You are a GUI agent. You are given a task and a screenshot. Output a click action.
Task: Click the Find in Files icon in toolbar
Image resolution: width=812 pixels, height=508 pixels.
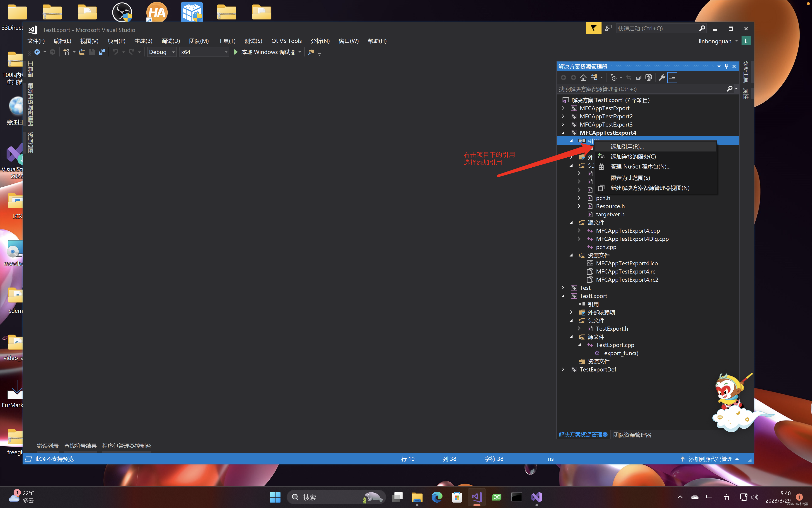[x=311, y=52]
